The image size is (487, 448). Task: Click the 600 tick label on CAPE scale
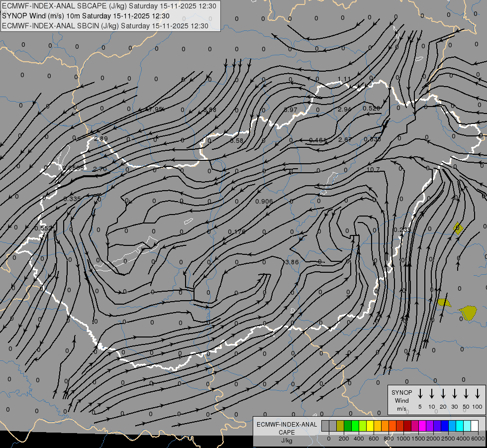[x=374, y=439]
